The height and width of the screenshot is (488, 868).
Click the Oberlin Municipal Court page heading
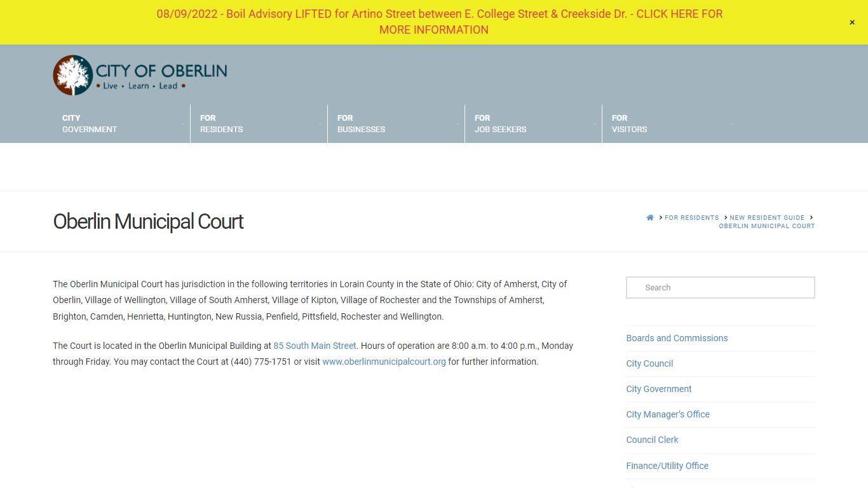pos(148,221)
